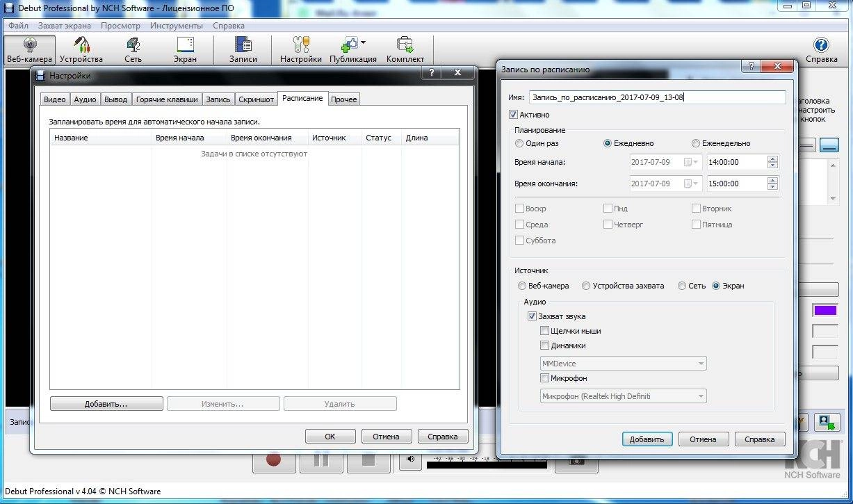853x504 pixels.
Task: Open the end date picker dropdown
Action: [692, 184]
